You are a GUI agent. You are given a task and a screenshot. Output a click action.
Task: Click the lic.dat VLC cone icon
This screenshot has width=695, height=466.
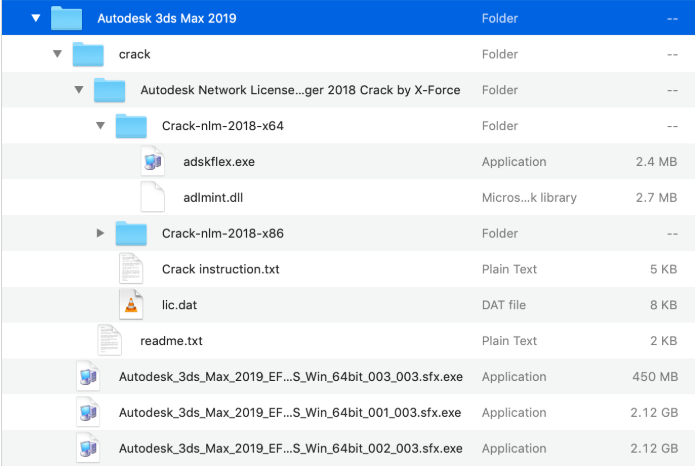coord(131,305)
